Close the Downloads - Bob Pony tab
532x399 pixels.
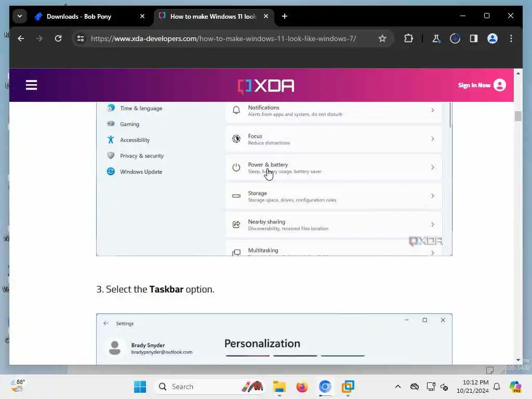142,16
